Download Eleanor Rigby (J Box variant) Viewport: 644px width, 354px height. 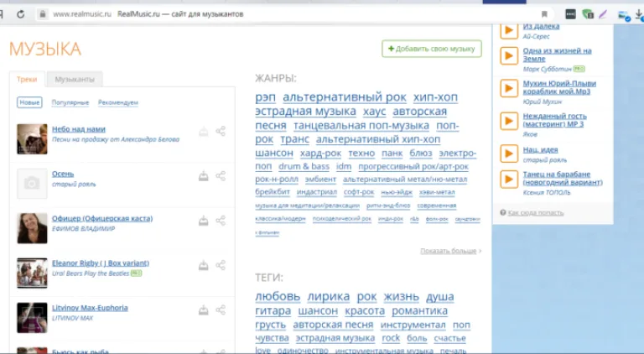[x=203, y=265]
